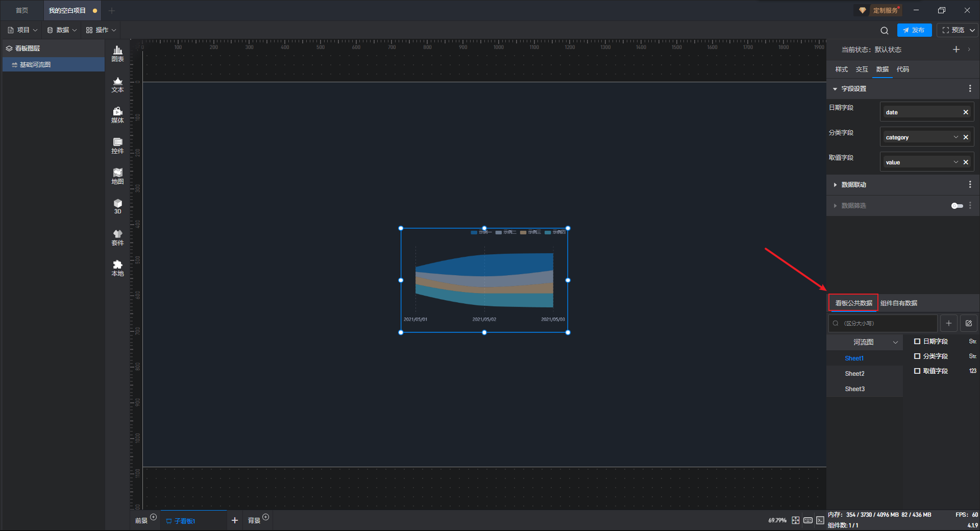Open the 数据 data menu in toolbar
980x531 pixels.
point(62,30)
